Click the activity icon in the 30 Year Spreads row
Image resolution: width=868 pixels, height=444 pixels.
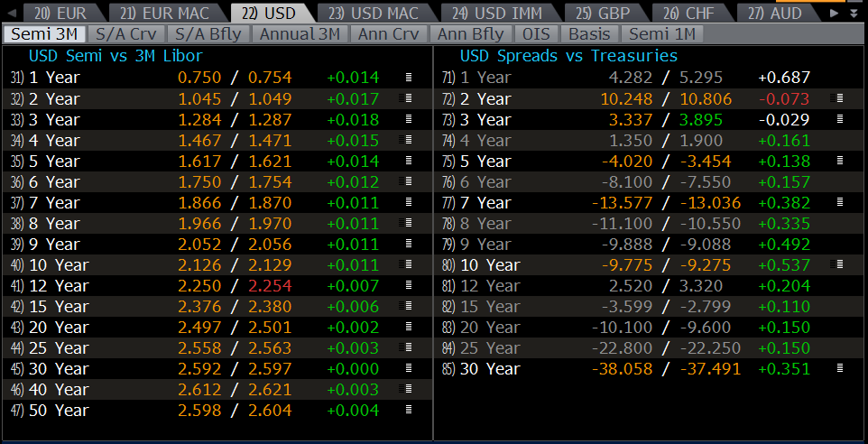tap(840, 368)
